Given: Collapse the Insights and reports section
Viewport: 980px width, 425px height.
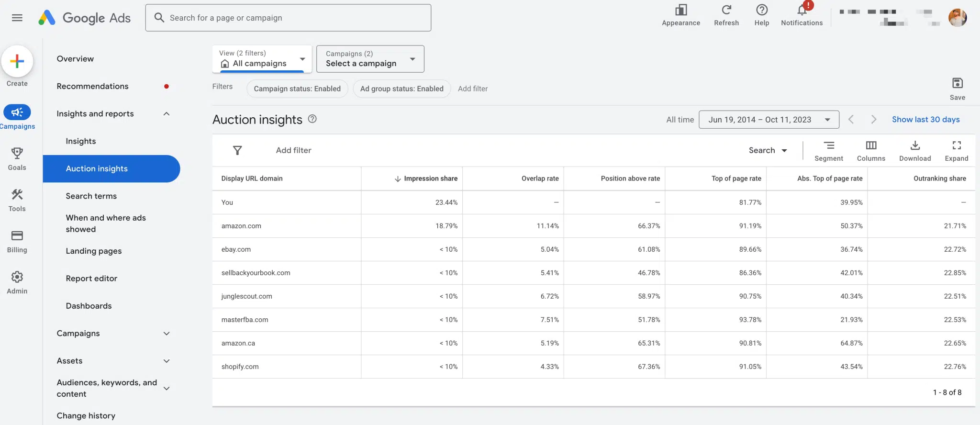Looking at the screenshot, I should point(166,114).
